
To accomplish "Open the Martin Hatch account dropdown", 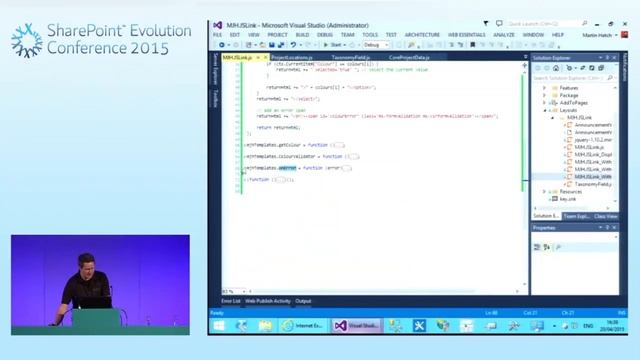I will 599,35.
